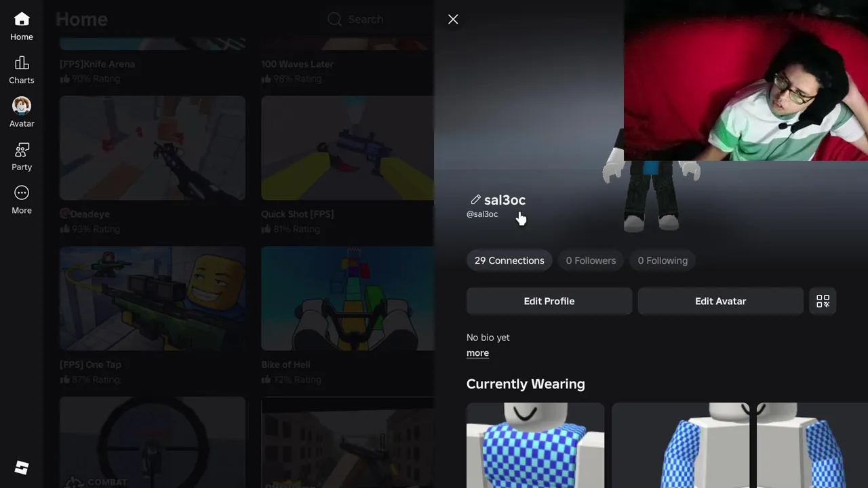Expand bio with the more link
868x488 pixels.
[477, 353]
